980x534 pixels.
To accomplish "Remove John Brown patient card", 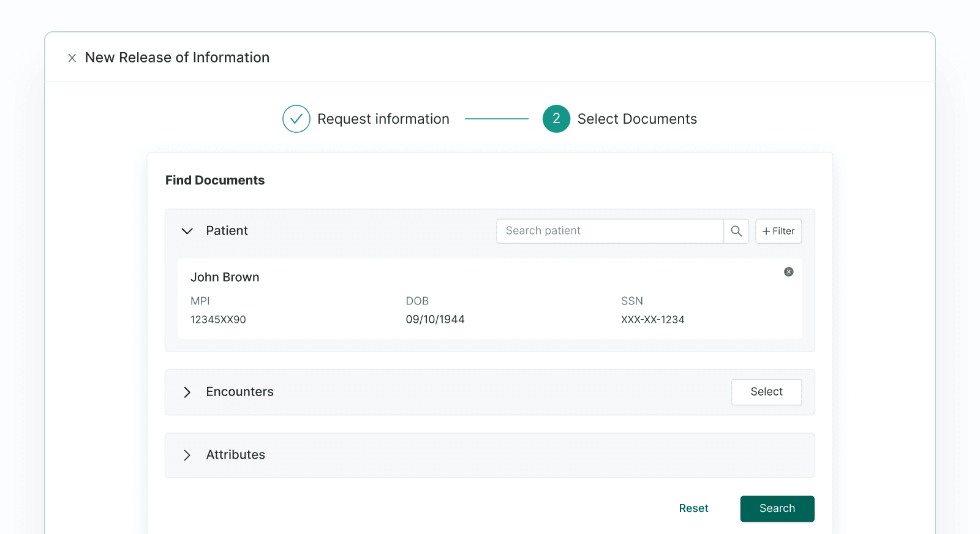I will pos(789,272).
